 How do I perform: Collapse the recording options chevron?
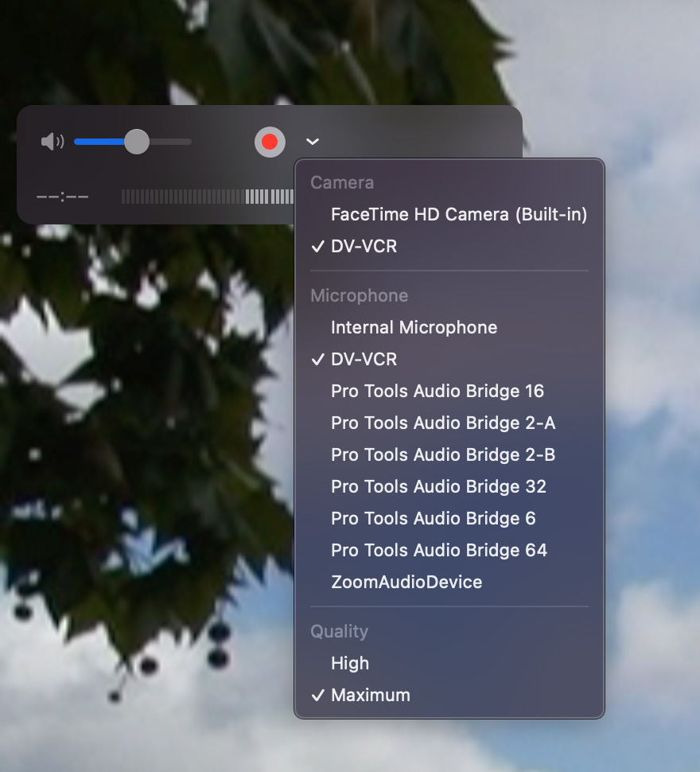tap(313, 142)
